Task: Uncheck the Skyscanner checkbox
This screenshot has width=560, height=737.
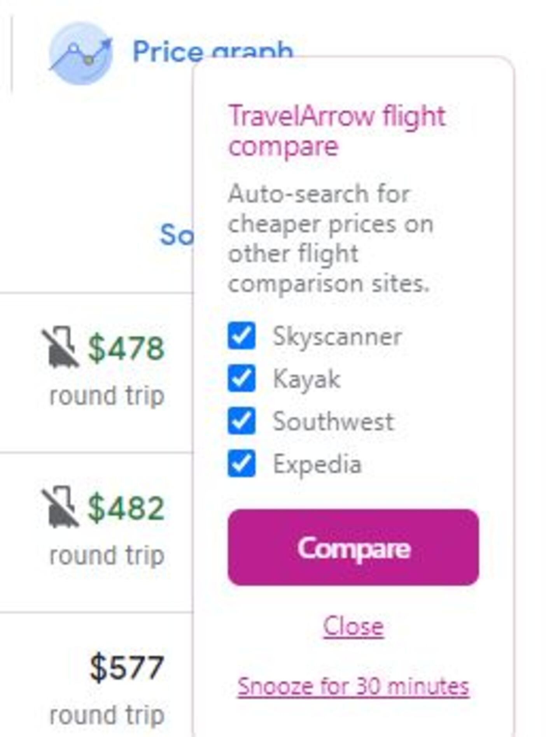Action: (x=241, y=336)
